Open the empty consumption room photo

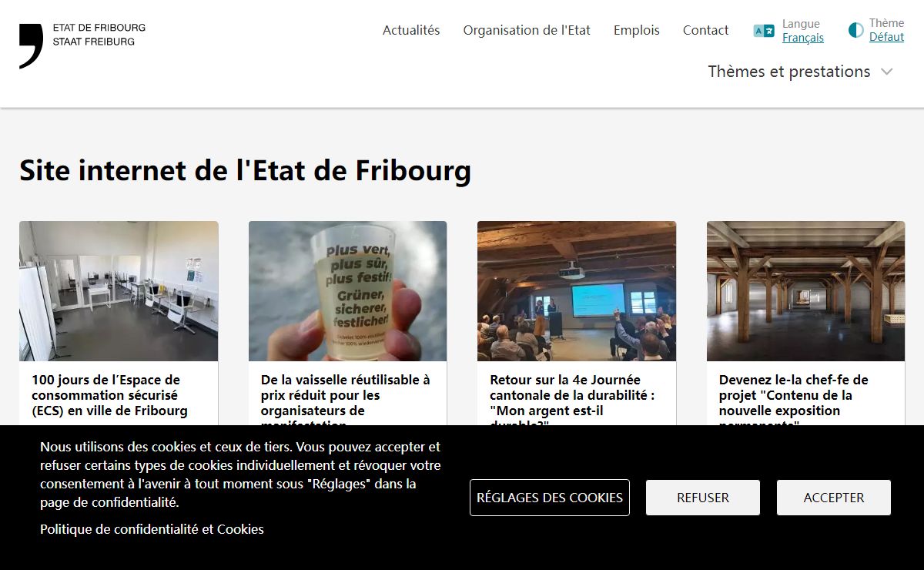point(119,291)
